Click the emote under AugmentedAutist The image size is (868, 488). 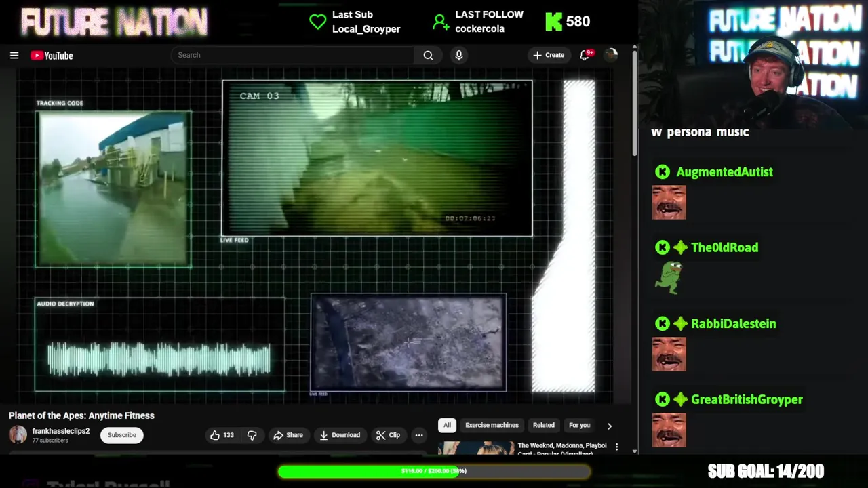tap(669, 203)
